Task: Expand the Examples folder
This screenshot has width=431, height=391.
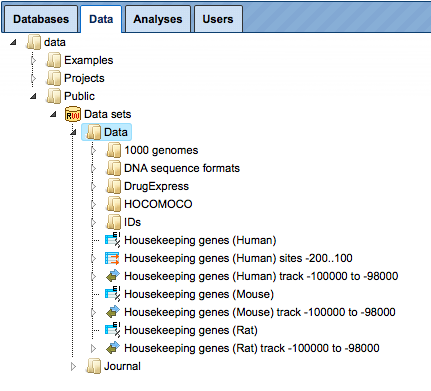Action: (33, 60)
